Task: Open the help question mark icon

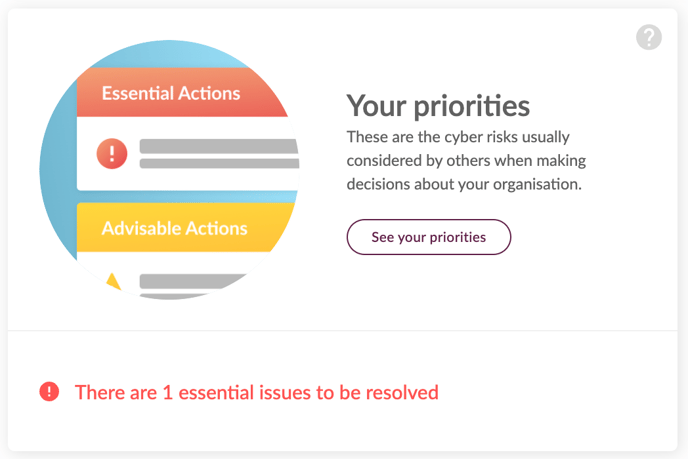Action: [x=649, y=38]
